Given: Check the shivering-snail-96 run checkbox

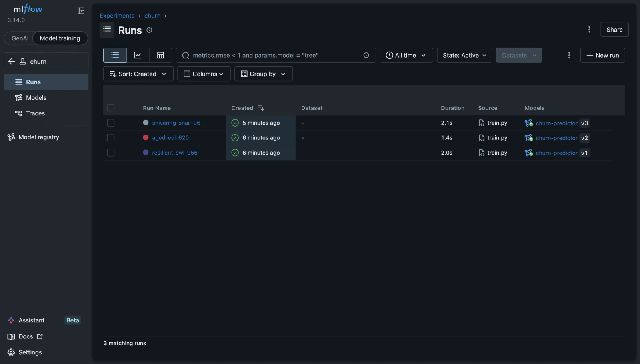Looking at the screenshot, I should click(x=111, y=123).
